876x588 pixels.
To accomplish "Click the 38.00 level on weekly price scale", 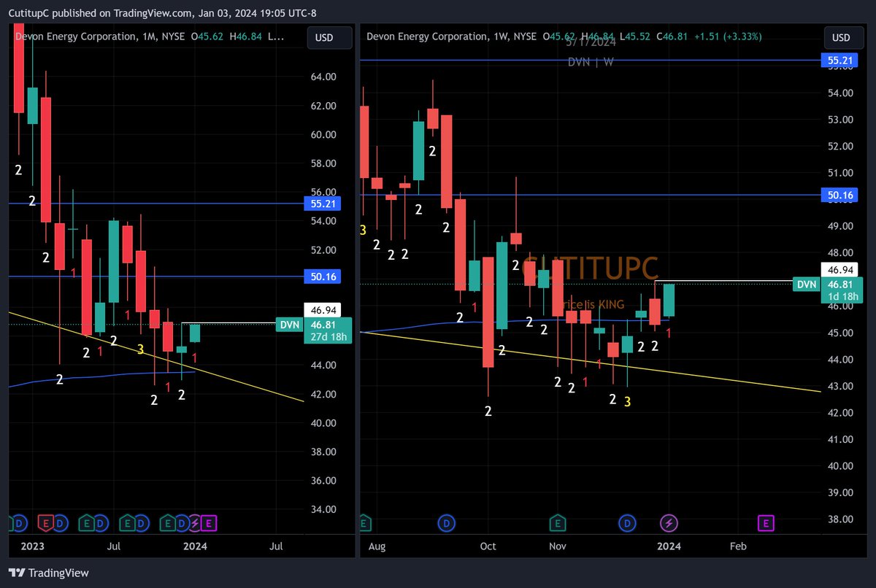I will tap(841, 519).
